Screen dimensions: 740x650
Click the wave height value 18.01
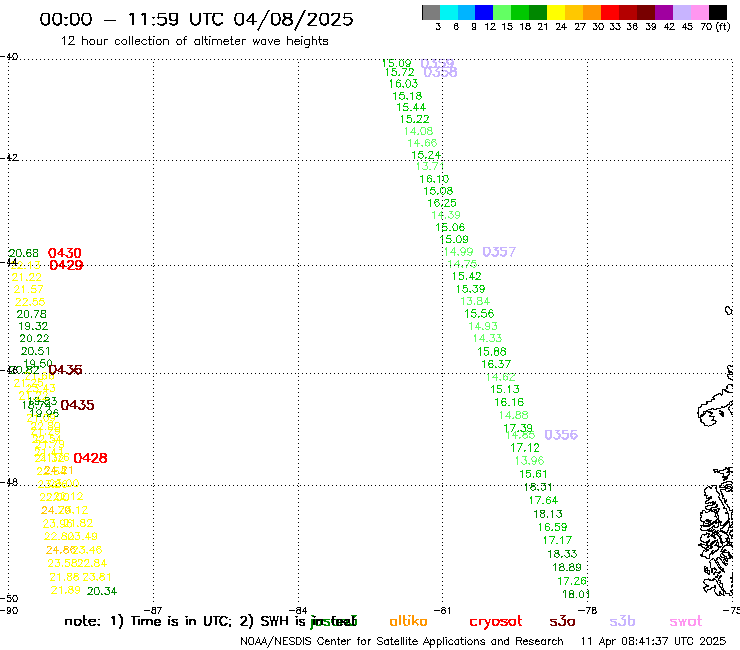575,594
